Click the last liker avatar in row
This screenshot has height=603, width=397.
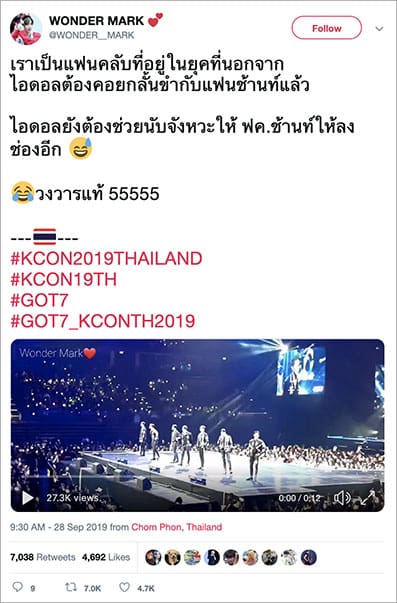(309, 557)
